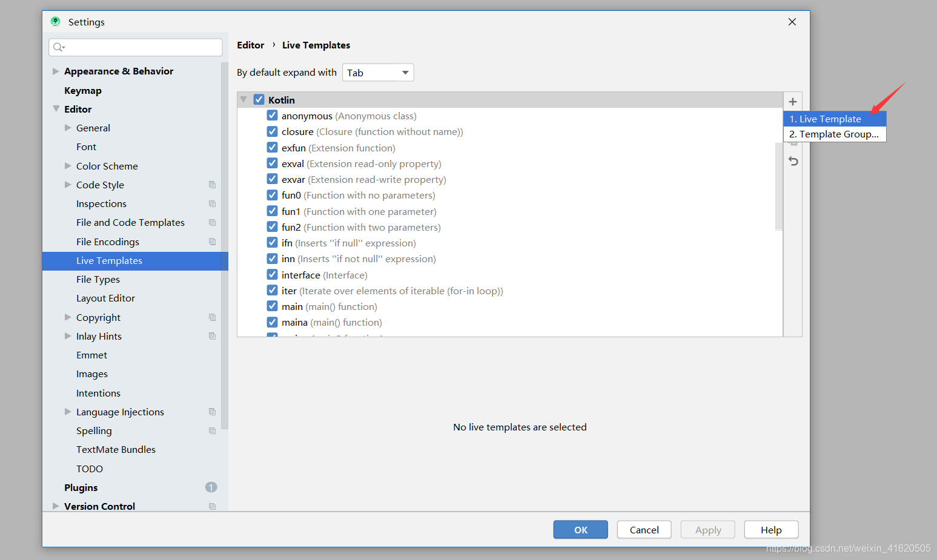Open File Types settings
Image resolution: width=937 pixels, height=560 pixels.
[x=98, y=280]
